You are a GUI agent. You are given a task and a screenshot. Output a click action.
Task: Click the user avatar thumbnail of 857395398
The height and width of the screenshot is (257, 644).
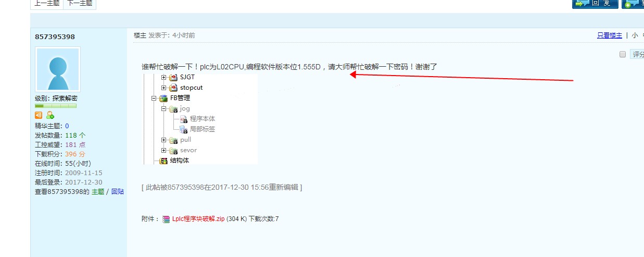click(58, 69)
